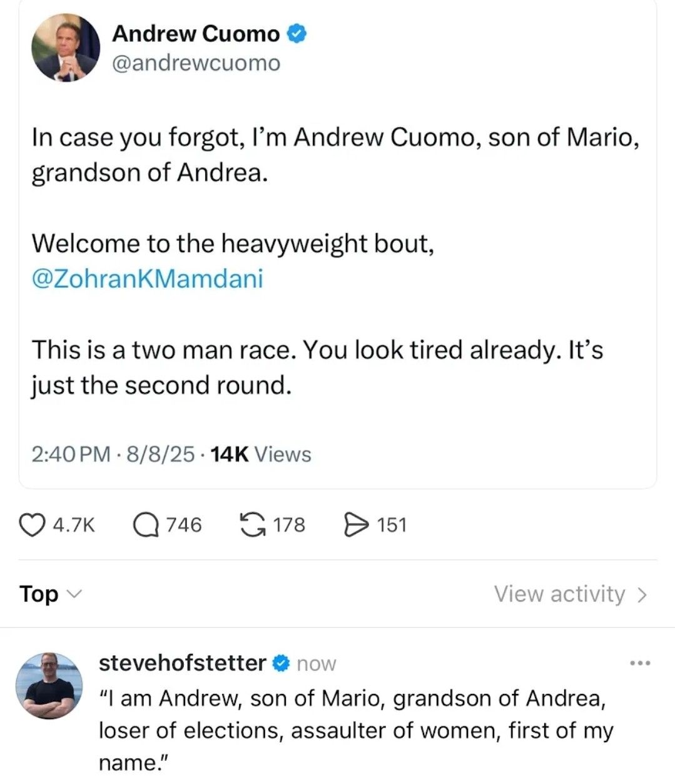Open the three-dot menu on the reply
Viewport: 675px width, 784px height.
pyautogui.click(x=641, y=663)
